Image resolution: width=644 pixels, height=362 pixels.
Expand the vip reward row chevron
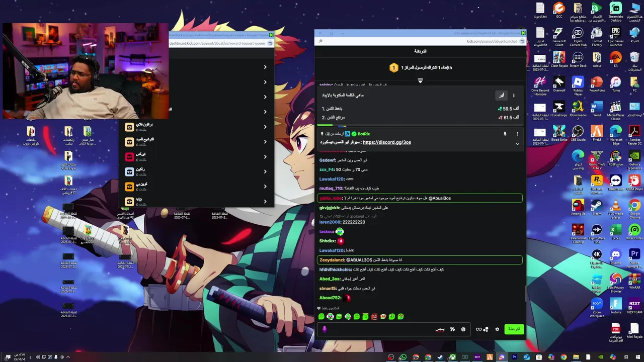tap(265, 202)
